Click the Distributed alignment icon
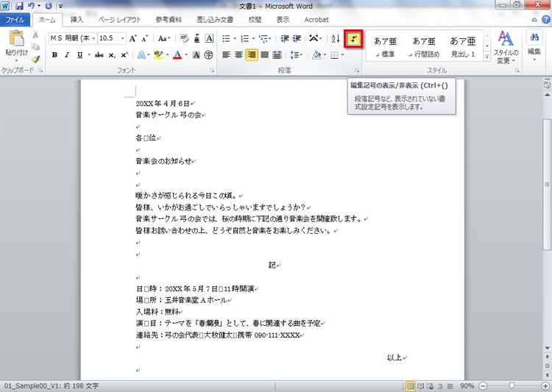Viewport: 552px width, 392px height. 277,55
